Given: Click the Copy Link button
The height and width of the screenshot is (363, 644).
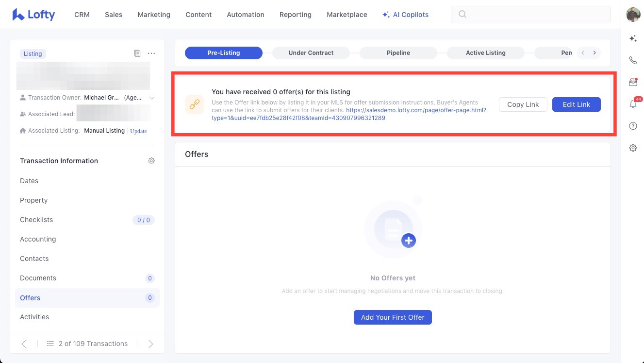Looking at the screenshot, I should 523,104.
